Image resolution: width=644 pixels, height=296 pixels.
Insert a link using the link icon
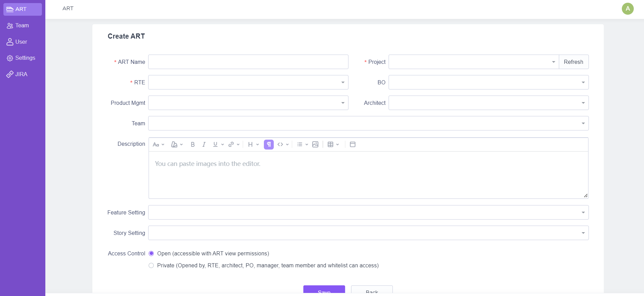tap(231, 144)
